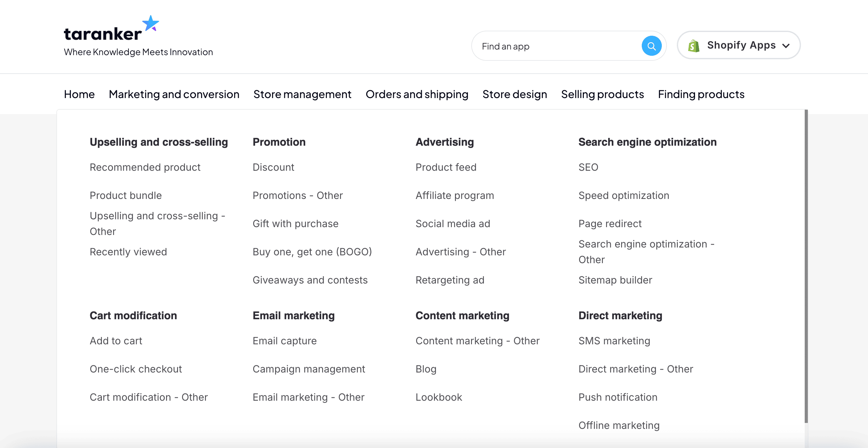Open Finding products menu
Viewport: 868px width, 448px height.
pos(701,94)
